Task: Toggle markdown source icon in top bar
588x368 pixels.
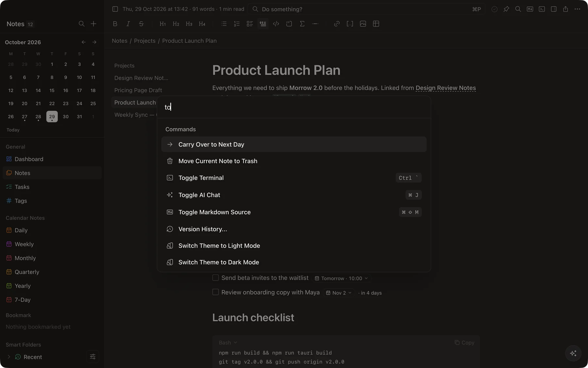Action: (530, 9)
